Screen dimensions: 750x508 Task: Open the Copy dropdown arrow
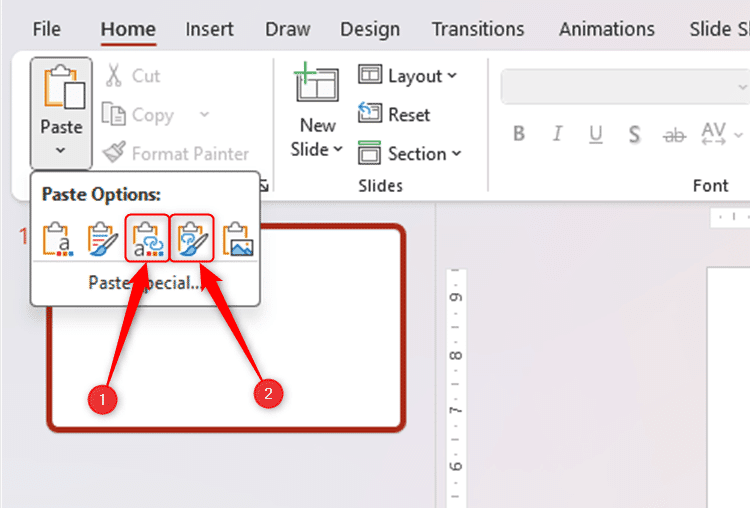[204, 114]
